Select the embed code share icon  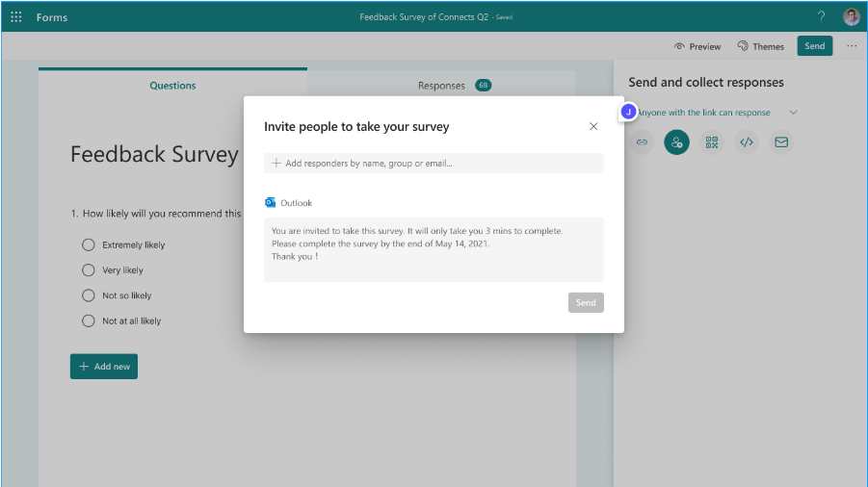[x=747, y=142]
